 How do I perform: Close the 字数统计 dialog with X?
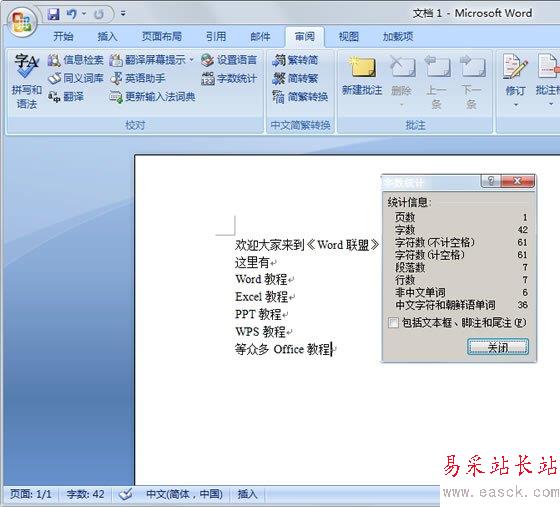click(518, 181)
